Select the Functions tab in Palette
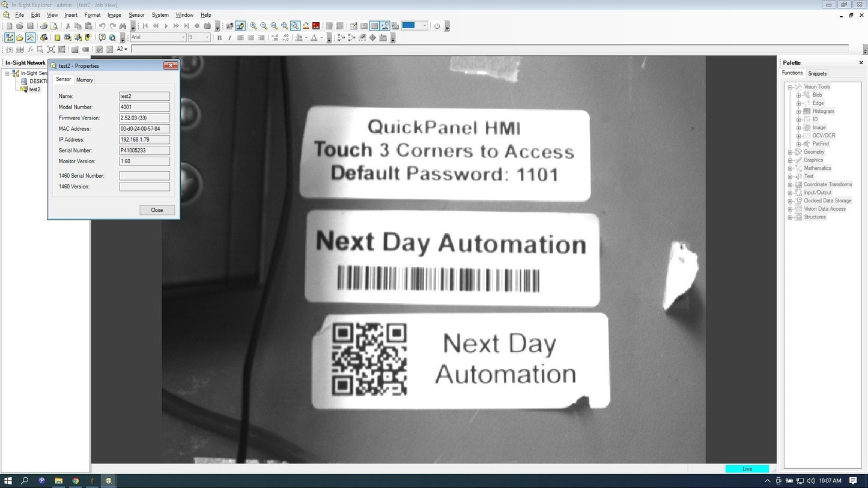Image resolution: width=868 pixels, height=488 pixels. 792,73
